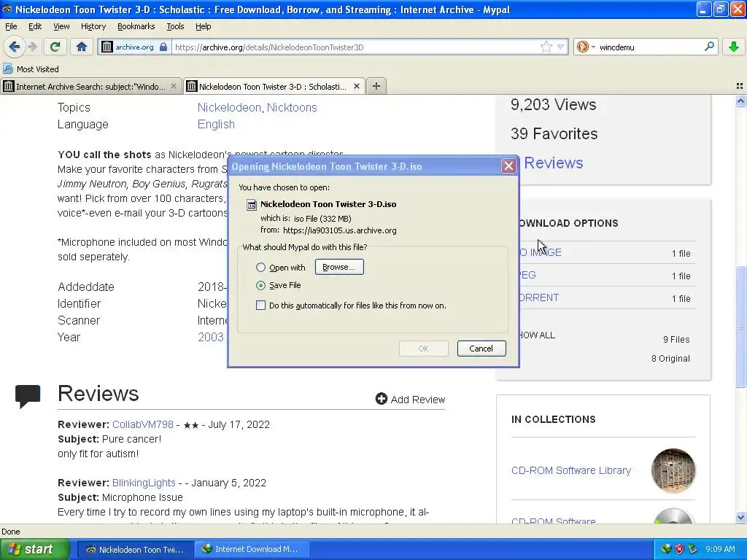Open the Help menu
Screen dimensions: 747x560
coord(203,26)
